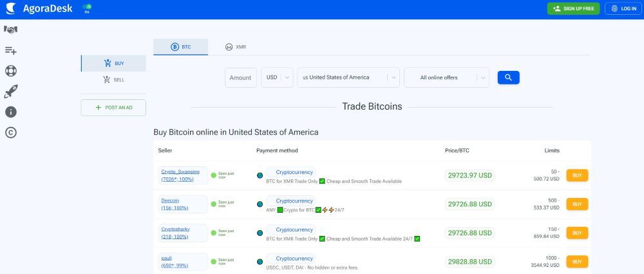
Task: Open the info circle icon
Action: [10, 112]
